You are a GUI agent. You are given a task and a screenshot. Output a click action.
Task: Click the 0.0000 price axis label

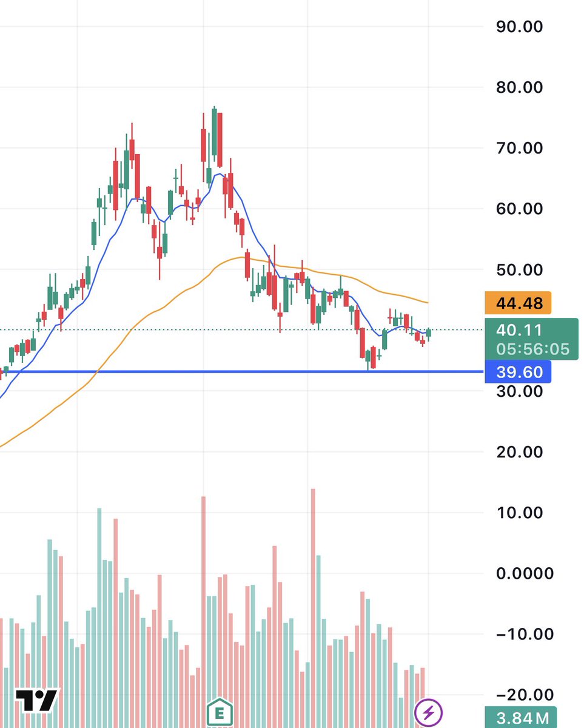point(525,573)
